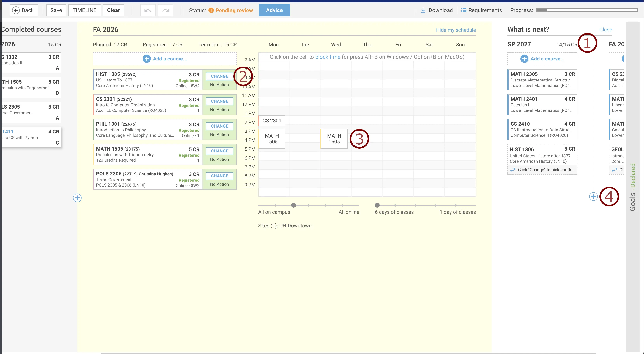Switch to TIMELINE view

coord(85,10)
